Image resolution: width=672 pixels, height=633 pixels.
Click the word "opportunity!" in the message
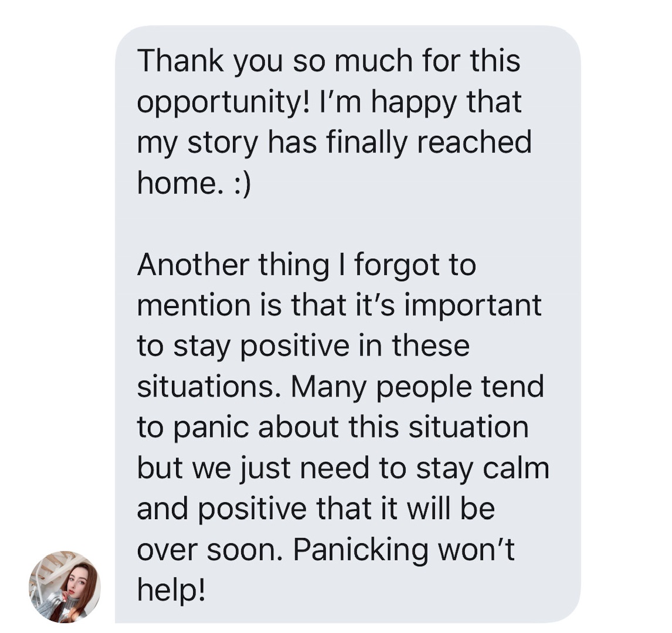(x=223, y=103)
